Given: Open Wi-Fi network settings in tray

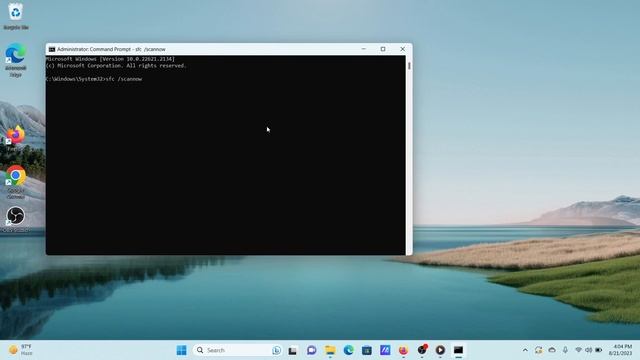Looking at the screenshot, I should pyautogui.click(x=578, y=350).
